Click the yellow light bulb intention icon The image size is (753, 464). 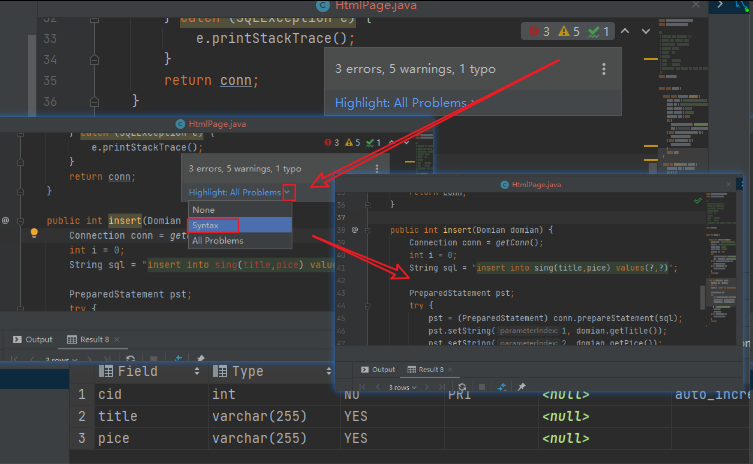(34, 233)
